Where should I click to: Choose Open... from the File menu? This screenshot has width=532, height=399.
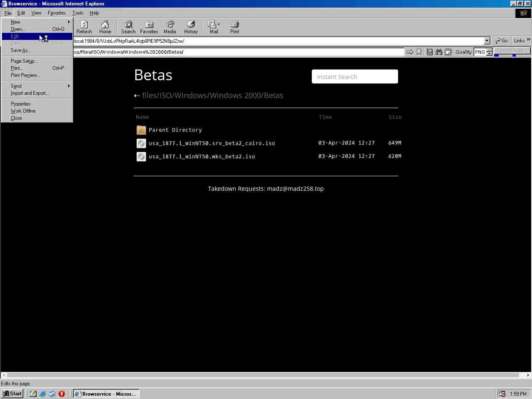click(37, 29)
